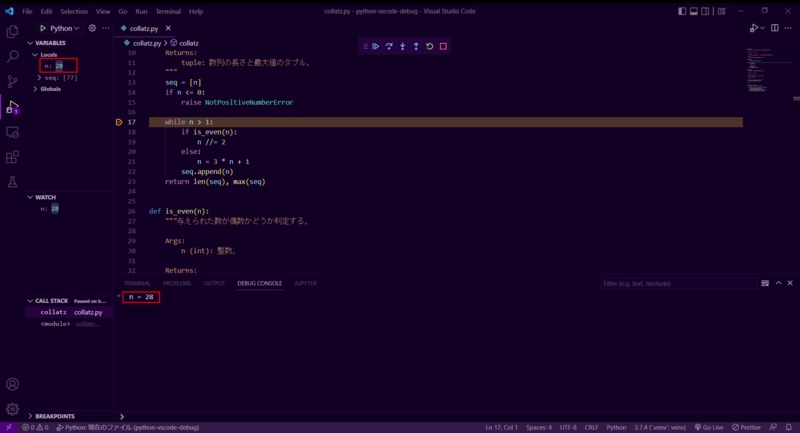Close the collatz.py editor tab
The height and width of the screenshot is (433, 800).
[168, 29]
